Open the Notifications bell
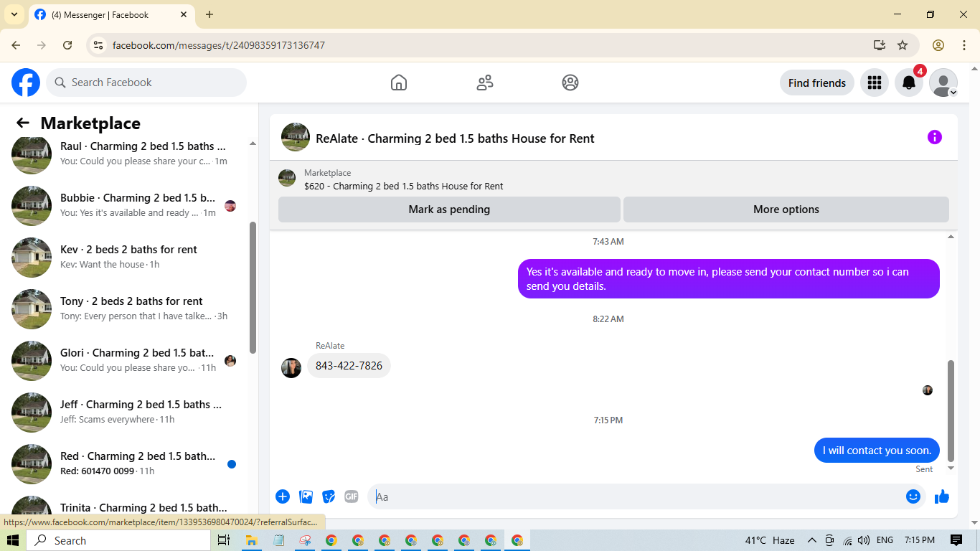 (909, 83)
